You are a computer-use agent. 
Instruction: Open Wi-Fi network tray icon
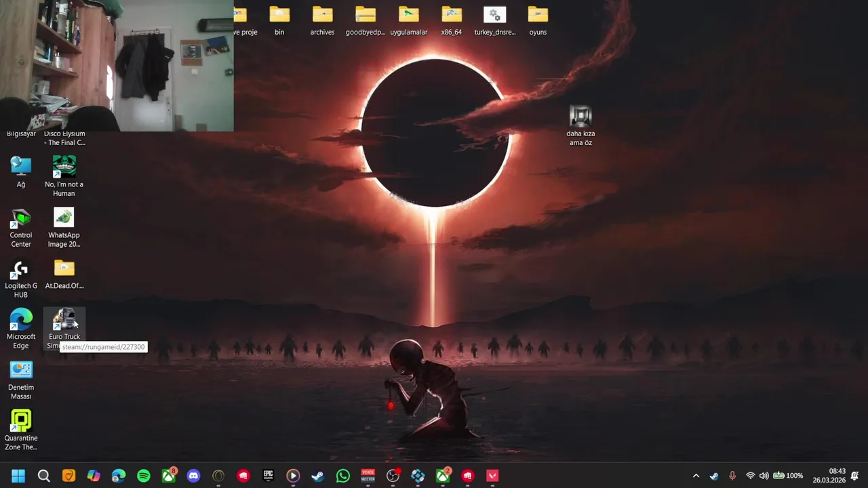[750, 476]
